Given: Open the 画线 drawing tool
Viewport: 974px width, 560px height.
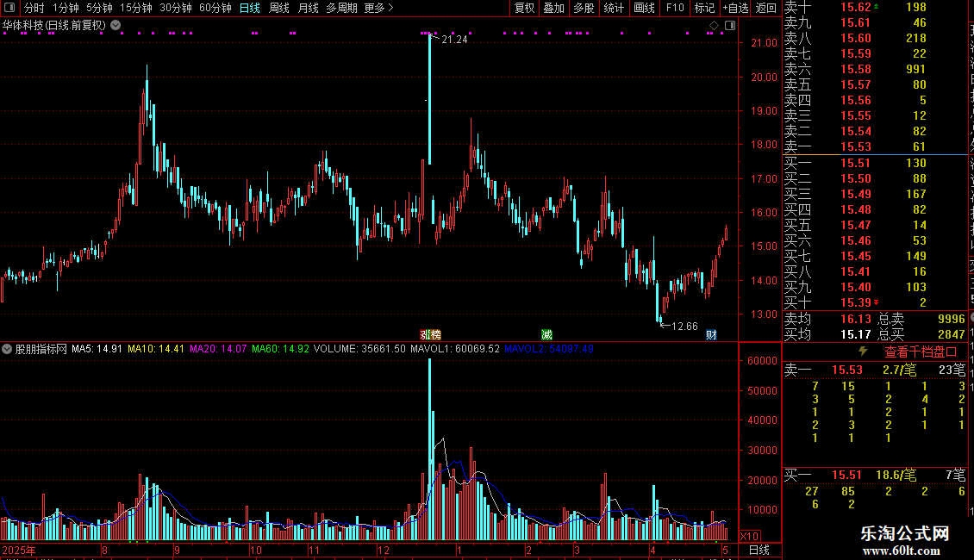Looking at the screenshot, I should pyautogui.click(x=644, y=8).
